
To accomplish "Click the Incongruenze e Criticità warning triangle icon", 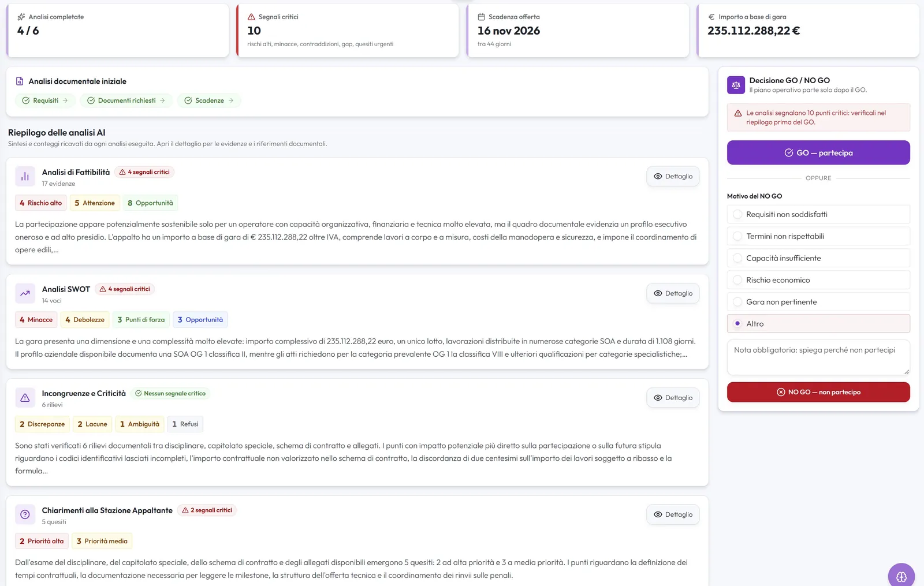I will (x=25, y=398).
